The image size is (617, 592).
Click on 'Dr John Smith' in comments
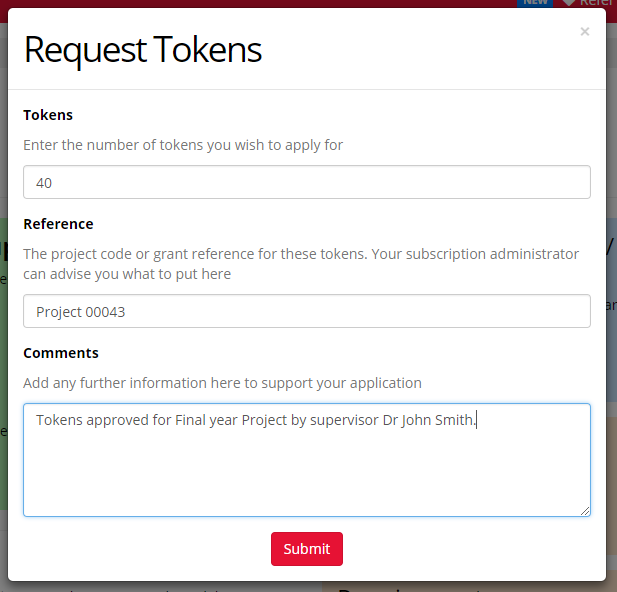[428, 420]
